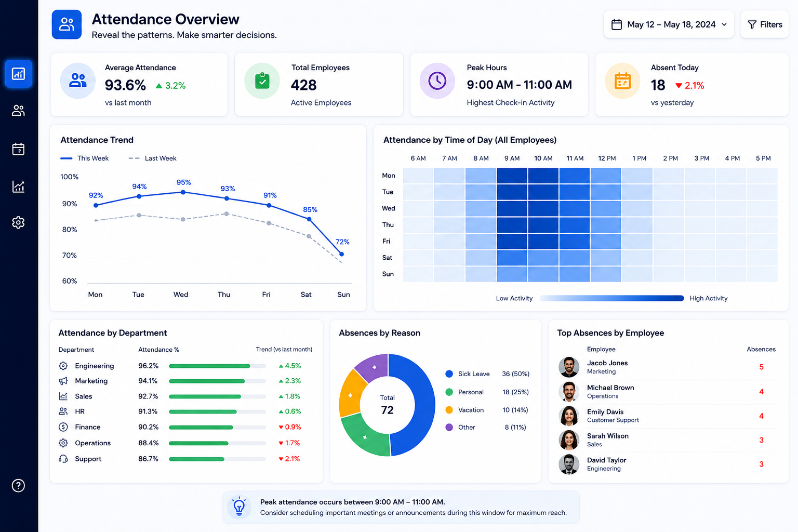
Task: Select the Sat 85% data point
Action: click(309, 219)
